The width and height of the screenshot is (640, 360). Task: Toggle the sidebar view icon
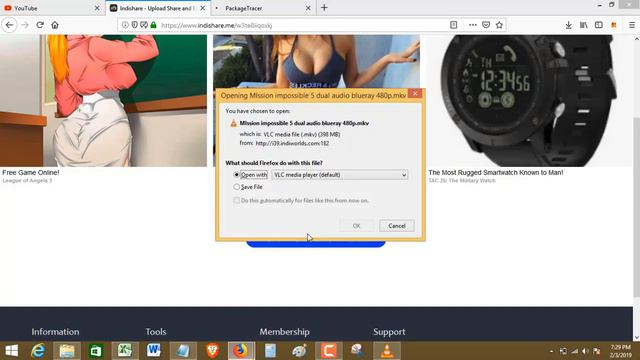[599, 25]
